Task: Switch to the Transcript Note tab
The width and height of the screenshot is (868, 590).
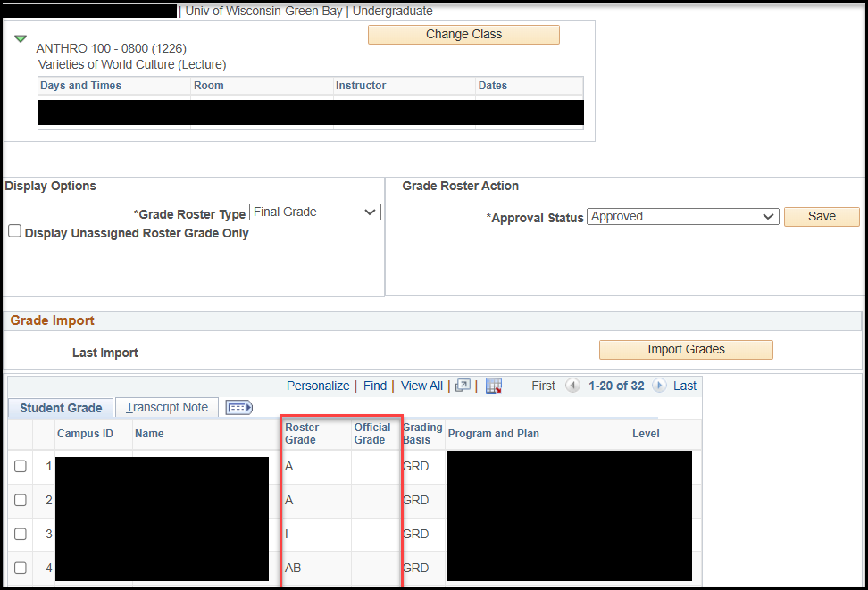Action: tap(167, 407)
